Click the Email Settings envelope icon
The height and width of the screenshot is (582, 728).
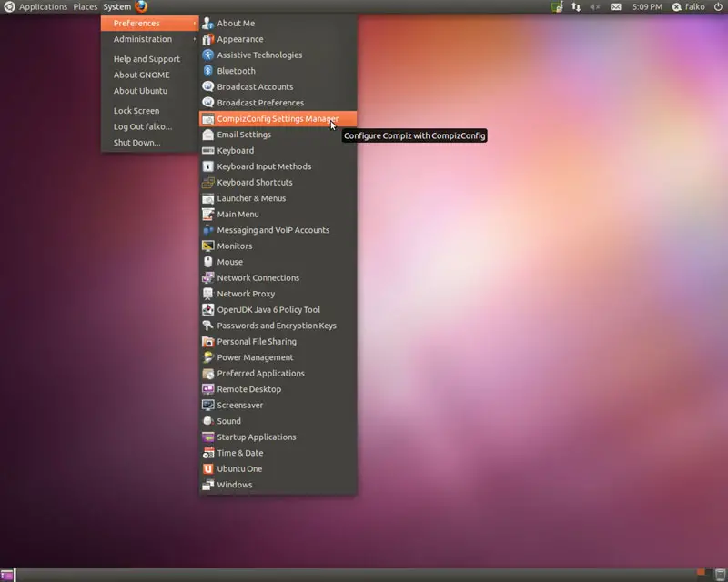208,135
